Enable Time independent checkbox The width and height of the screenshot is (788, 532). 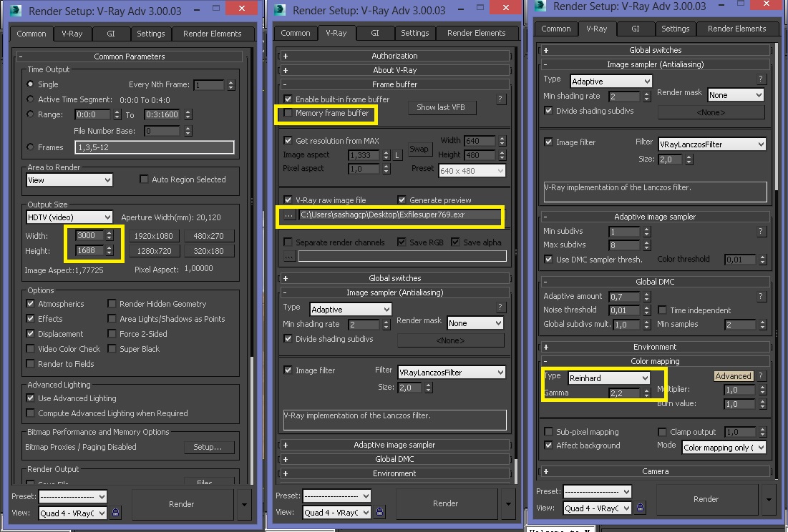click(x=662, y=310)
